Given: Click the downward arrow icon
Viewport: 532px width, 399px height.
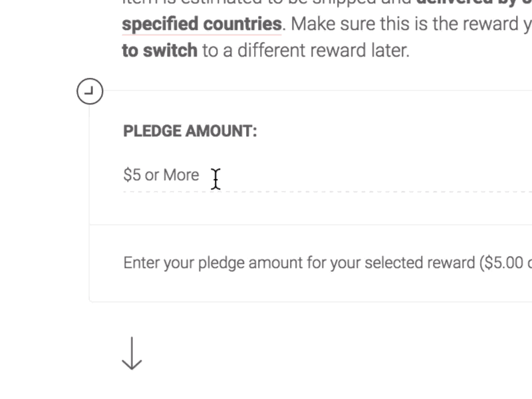Looking at the screenshot, I should click(x=132, y=353).
